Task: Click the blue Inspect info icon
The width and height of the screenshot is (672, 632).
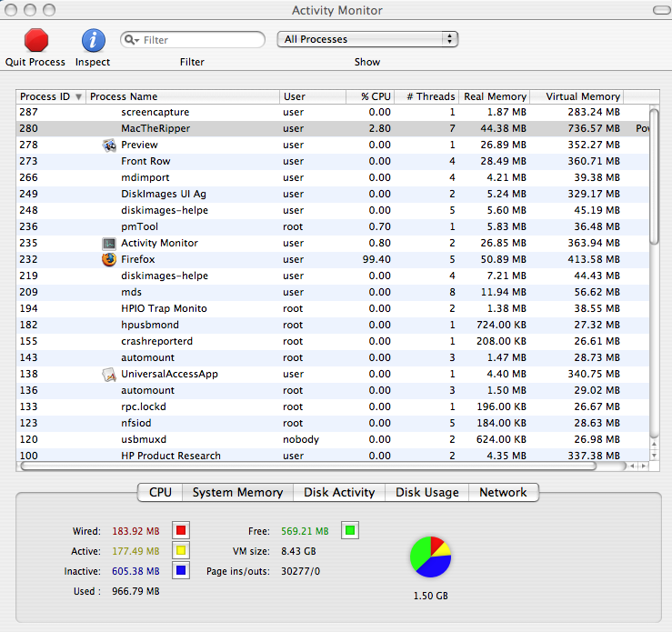Action: (94, 40)
